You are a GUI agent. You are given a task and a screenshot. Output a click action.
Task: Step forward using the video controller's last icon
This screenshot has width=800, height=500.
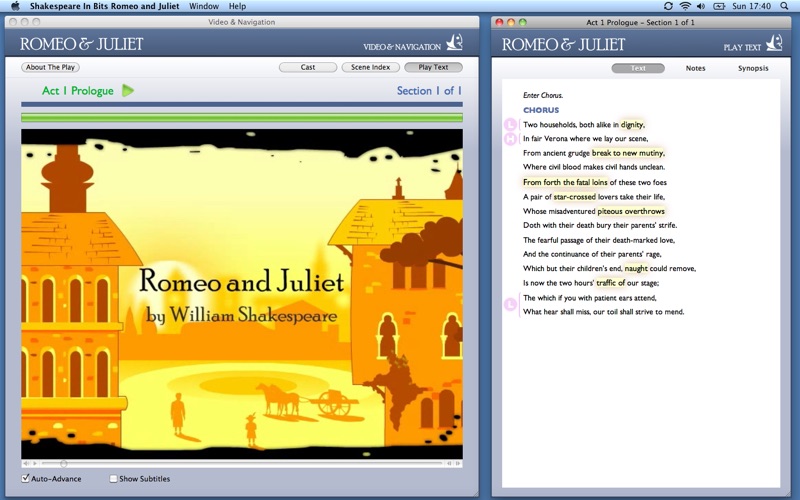[x=458, y=464]
